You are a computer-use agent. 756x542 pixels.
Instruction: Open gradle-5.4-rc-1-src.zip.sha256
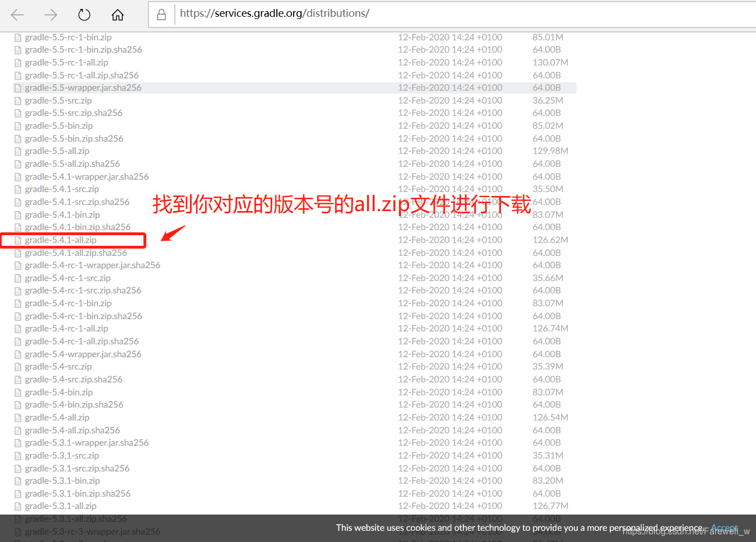point(83,291)
